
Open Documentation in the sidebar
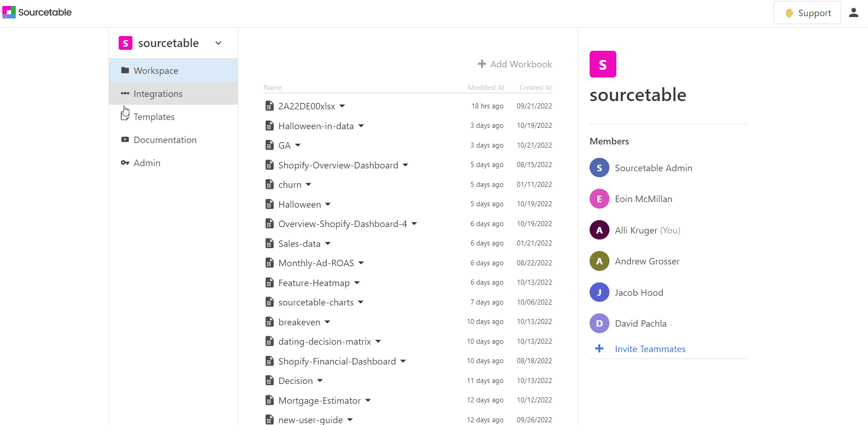(174, 140)
